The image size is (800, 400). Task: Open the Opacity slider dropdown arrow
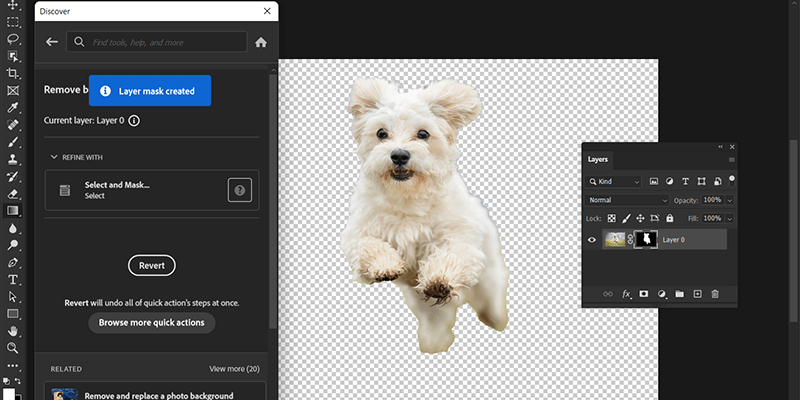click(730, 201)
